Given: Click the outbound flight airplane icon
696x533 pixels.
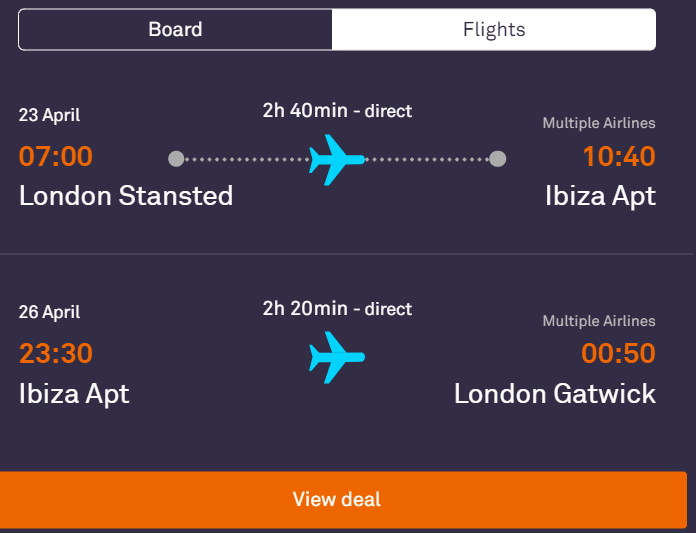Looking at the screenshot, I should click(x=337, y=160).
